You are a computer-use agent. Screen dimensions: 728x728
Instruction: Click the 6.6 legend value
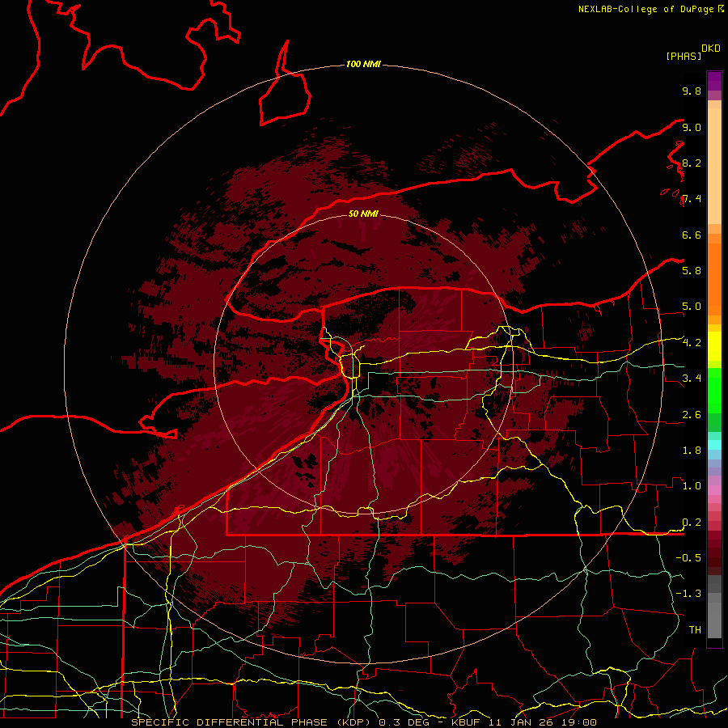pos(692,235)
